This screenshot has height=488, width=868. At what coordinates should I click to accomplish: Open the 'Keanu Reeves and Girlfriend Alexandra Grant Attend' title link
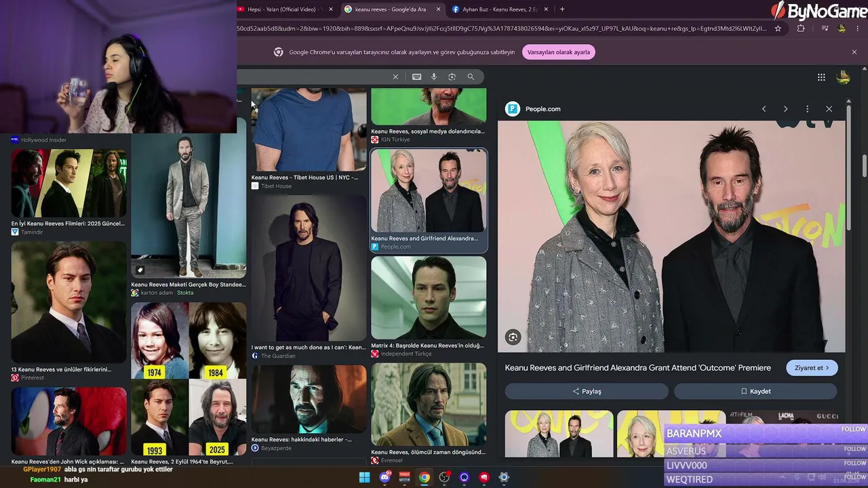(x=638, y=368)
